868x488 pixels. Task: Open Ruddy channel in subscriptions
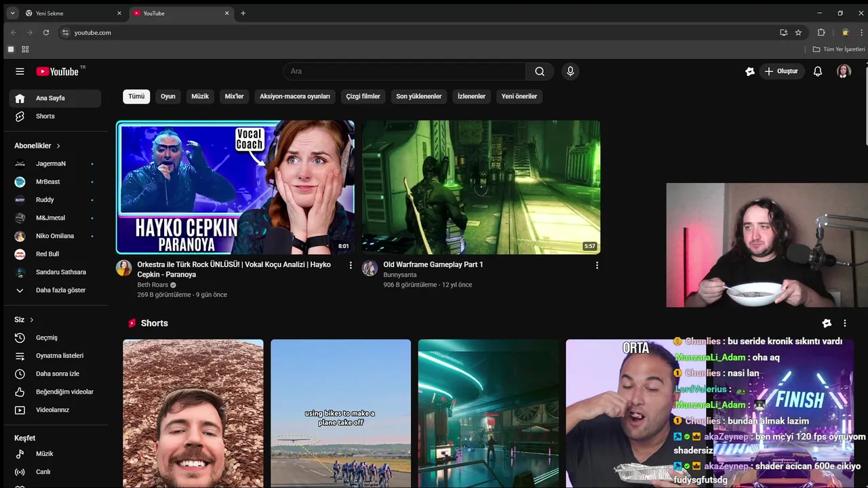(x=56, y=200)
